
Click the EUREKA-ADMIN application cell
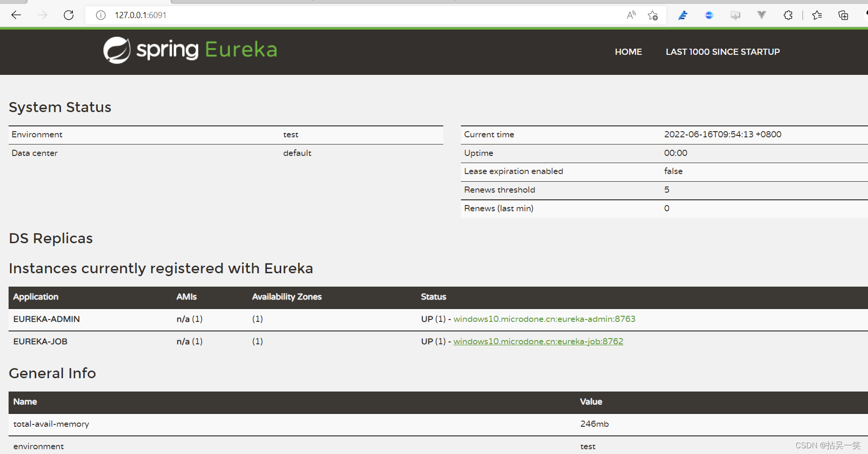tap(47, 319)
